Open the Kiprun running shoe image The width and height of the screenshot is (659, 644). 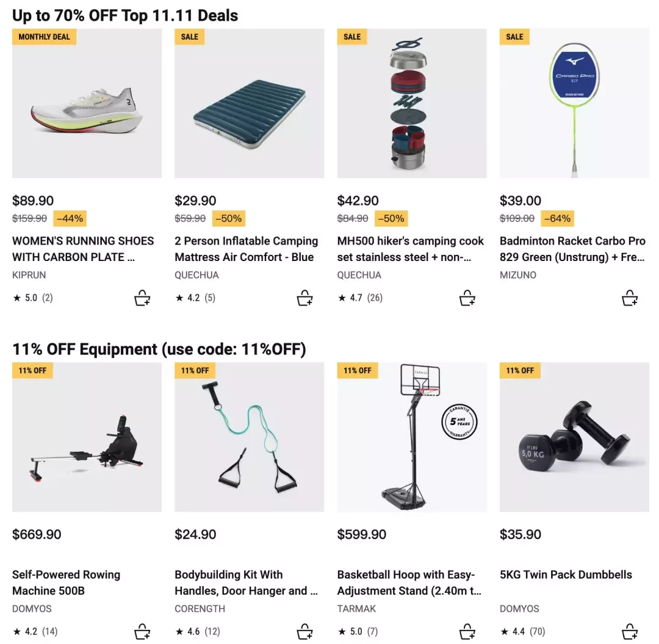(87, 103)
